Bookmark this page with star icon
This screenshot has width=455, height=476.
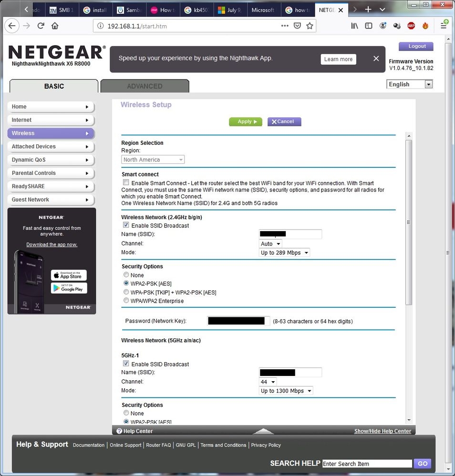310,26
